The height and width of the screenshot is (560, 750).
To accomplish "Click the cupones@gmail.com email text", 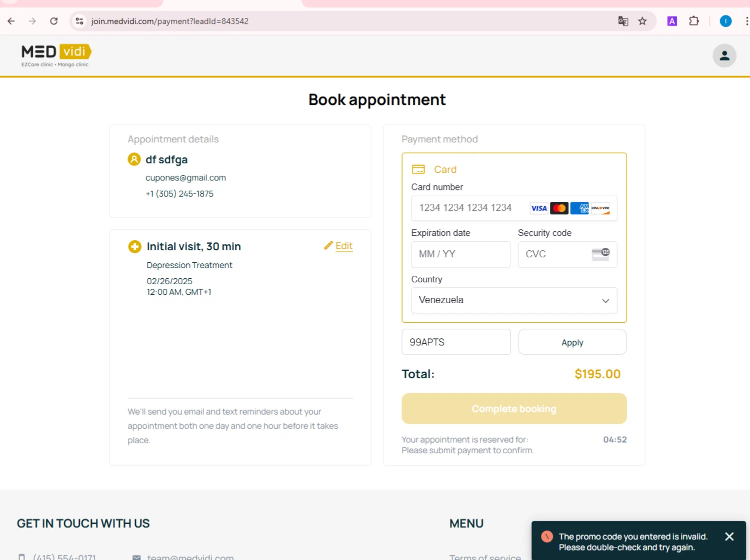I will (x=185, y=178).
